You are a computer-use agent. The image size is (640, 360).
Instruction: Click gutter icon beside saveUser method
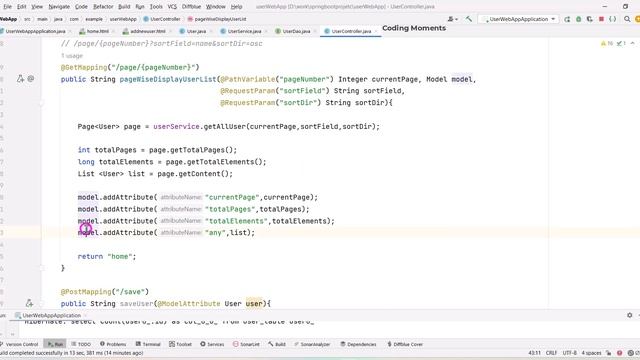[29, 303]
